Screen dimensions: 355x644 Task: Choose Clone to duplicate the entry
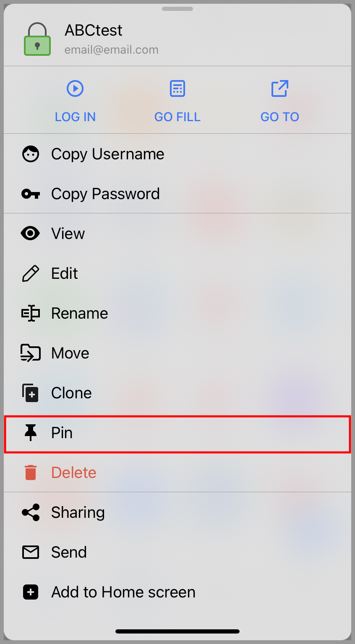coord(71,392)
